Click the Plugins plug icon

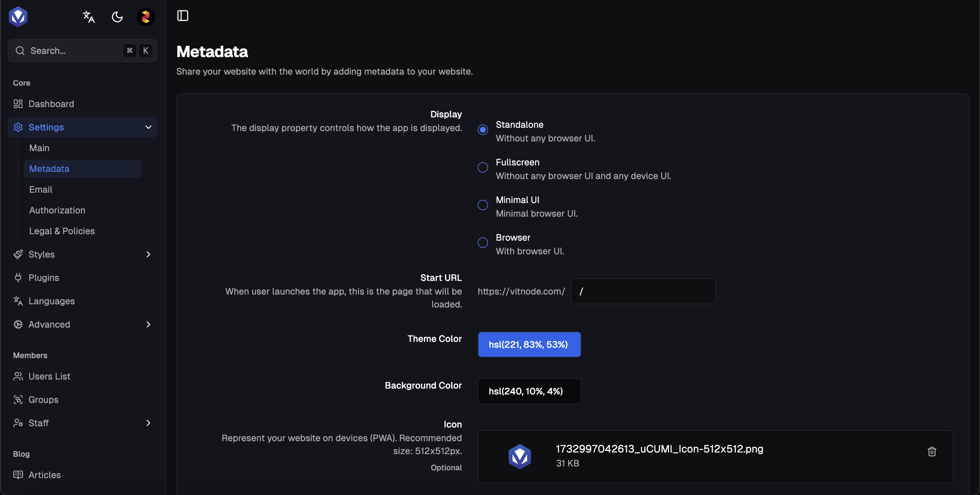tap(18, 278)
